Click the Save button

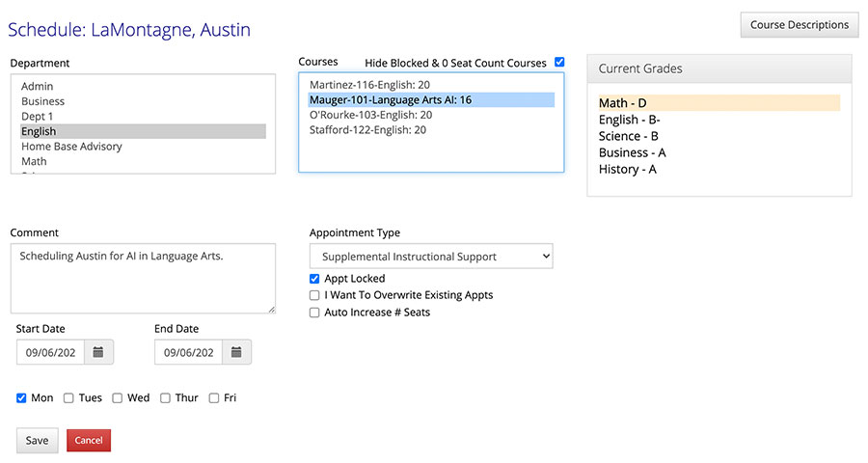click(x=37, y=440)
